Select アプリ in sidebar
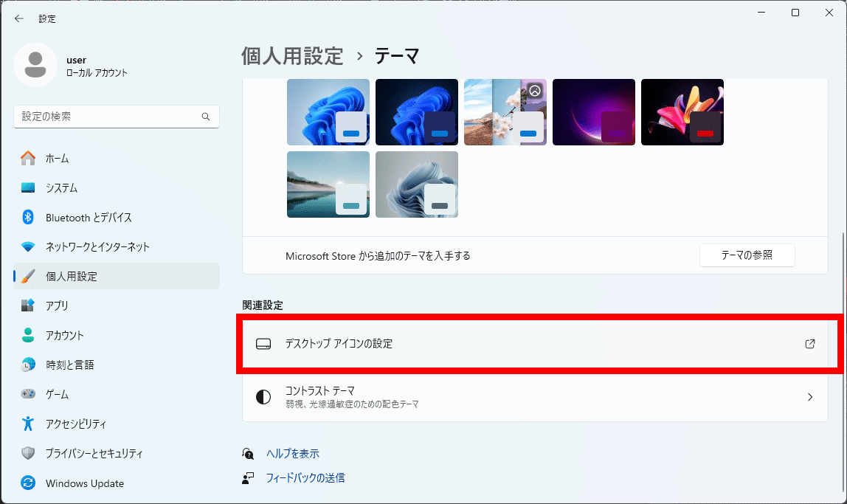The height and width of the screenshot is (504, 847). (116, 305)
